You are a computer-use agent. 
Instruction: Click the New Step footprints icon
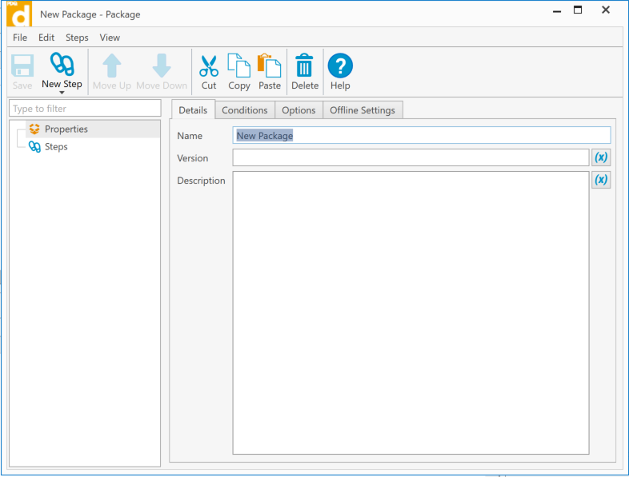click(62, 64)
